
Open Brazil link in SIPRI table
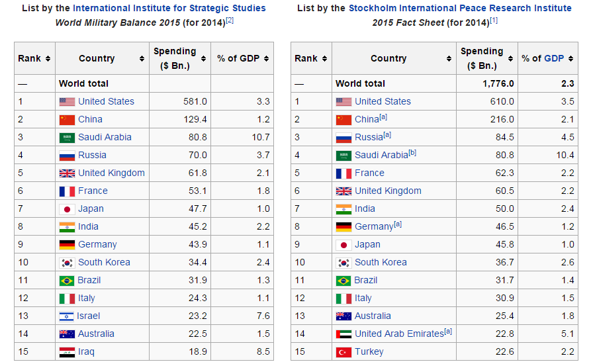point(366,281)
